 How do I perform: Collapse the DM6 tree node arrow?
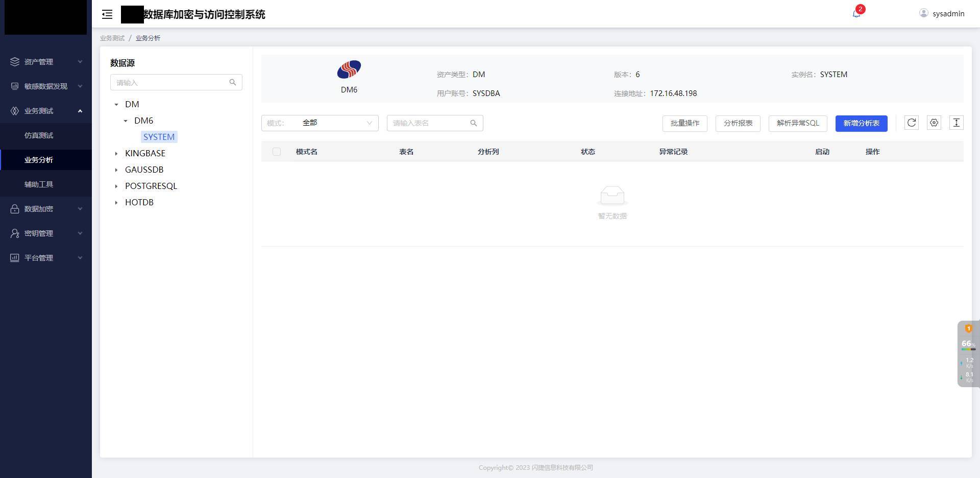[x=126, y=121]
